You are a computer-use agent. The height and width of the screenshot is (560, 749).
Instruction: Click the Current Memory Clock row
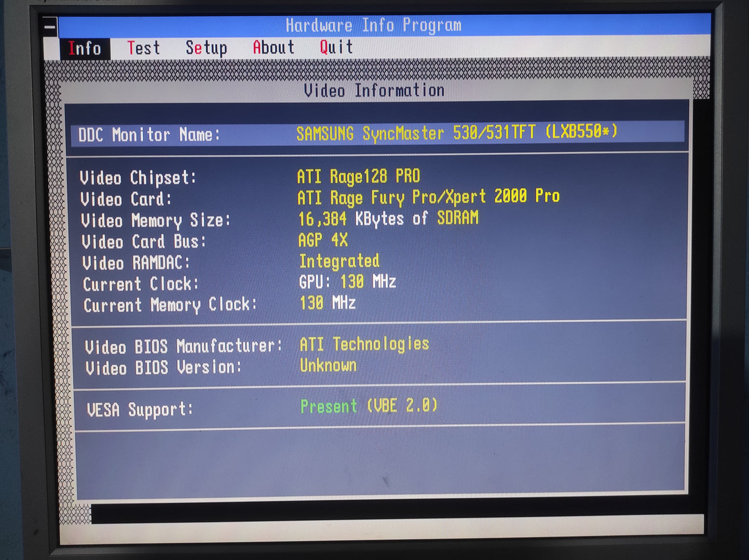click(327, 304)
